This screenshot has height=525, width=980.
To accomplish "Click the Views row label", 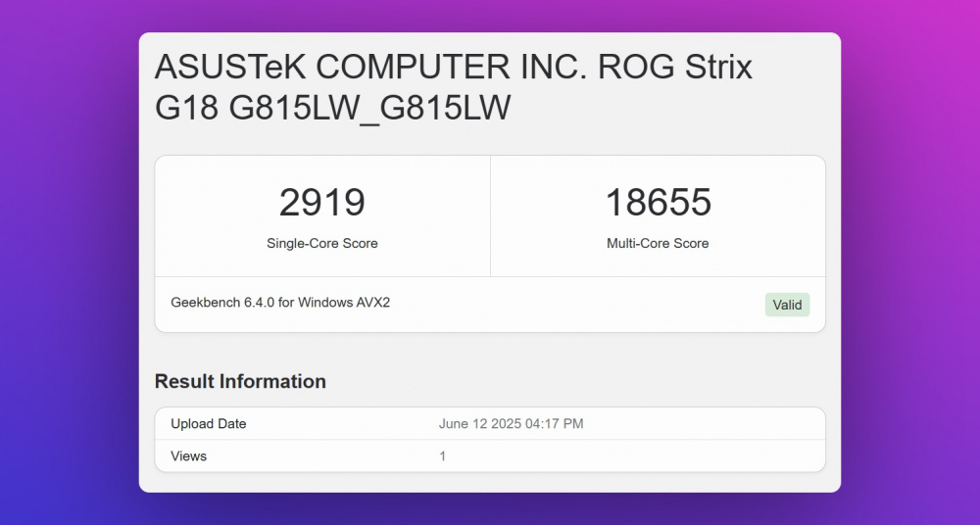I will click(189, 455).
